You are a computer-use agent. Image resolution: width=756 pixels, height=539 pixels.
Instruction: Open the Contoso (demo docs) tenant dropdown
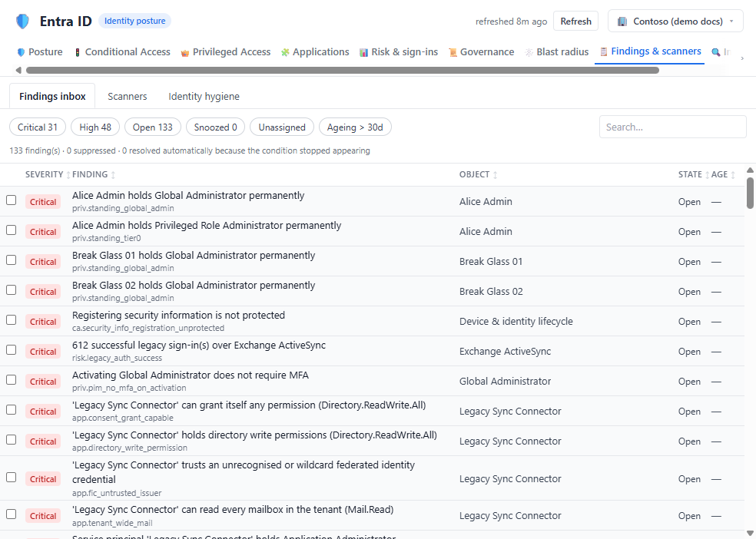675,21
